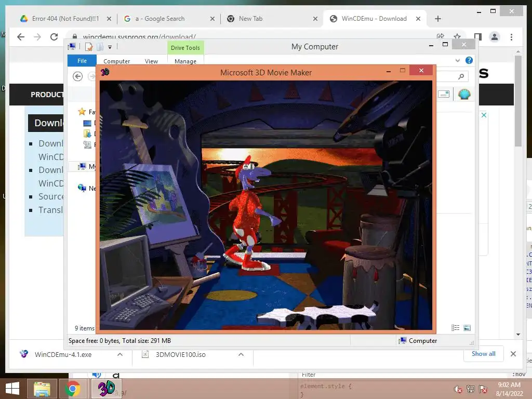Open a new Chrome tab with plus button
Viewport: 532px width, 399px height.
pyautogui.click(x=437, y=19)
